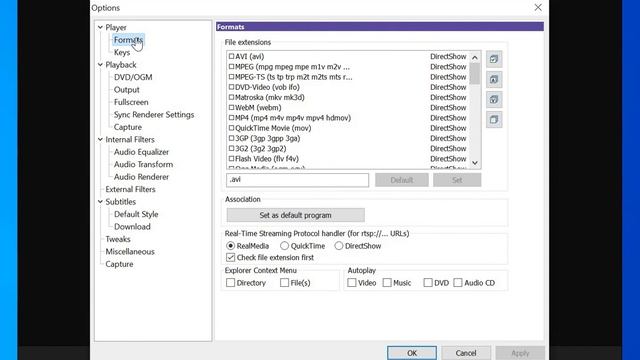Open the Miscellaneous page
Viewport: 640px width, 360px height.
pyautogui.click(x=130, y=251)
